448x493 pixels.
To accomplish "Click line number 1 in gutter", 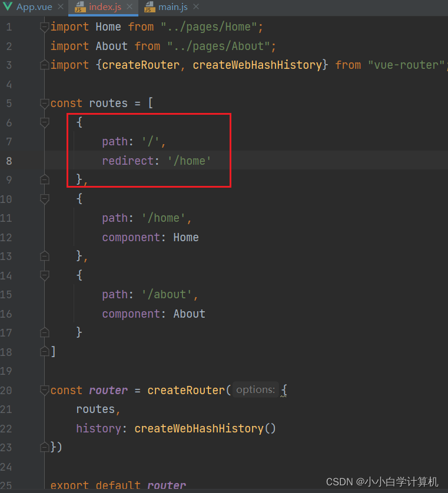I will click(9, 27).
